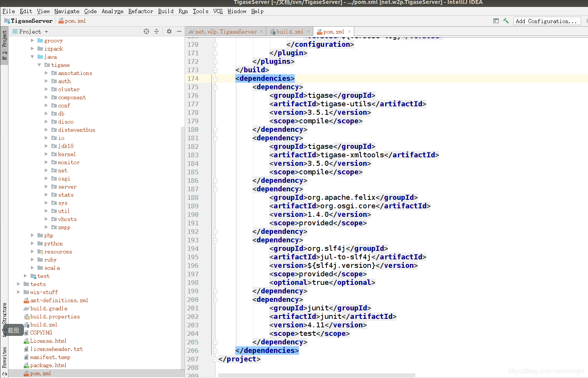Select manifest.temp file
Screen dimensions: 588x378
50,357
